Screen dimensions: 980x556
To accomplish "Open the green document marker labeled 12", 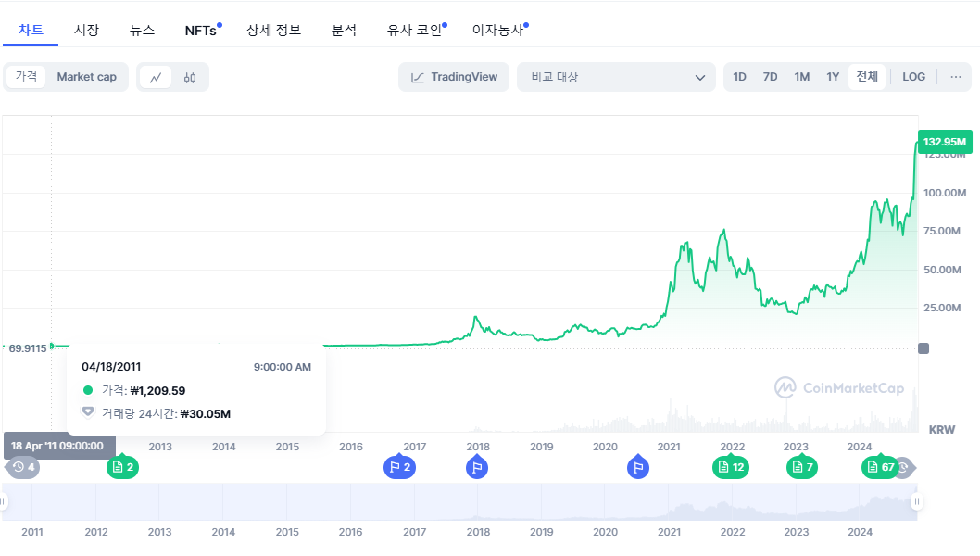I will 730,467.
